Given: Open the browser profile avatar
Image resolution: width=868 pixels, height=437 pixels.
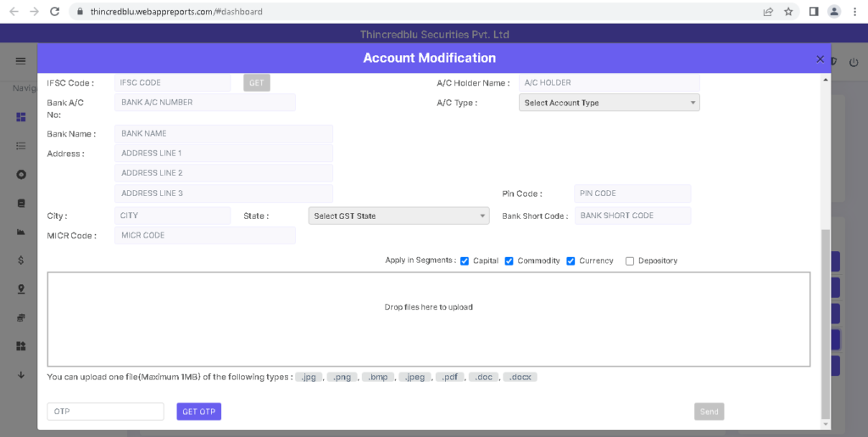Looking at the screenshot, I should pos(834,11).
